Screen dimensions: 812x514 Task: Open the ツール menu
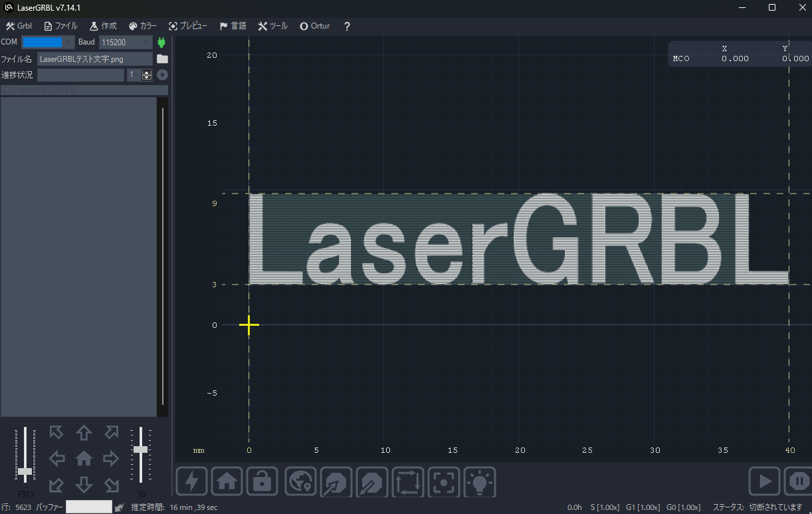click(273, 26)
